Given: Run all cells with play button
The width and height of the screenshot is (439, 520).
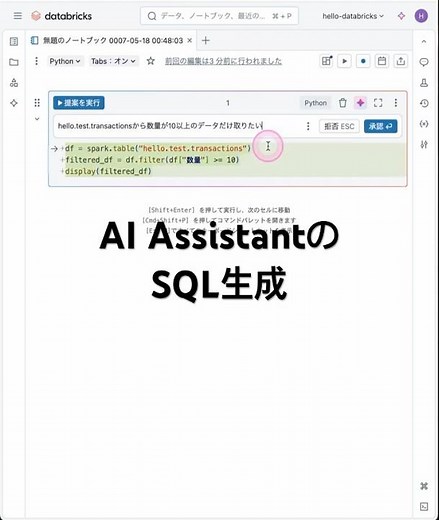Looking at the screenshot, I should click(x=344, y=61).
